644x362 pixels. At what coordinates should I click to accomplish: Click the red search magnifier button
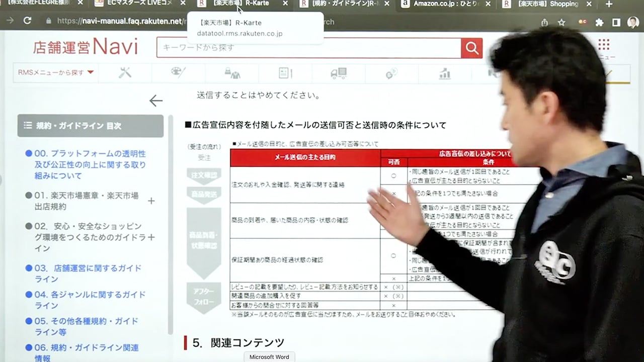471,48
